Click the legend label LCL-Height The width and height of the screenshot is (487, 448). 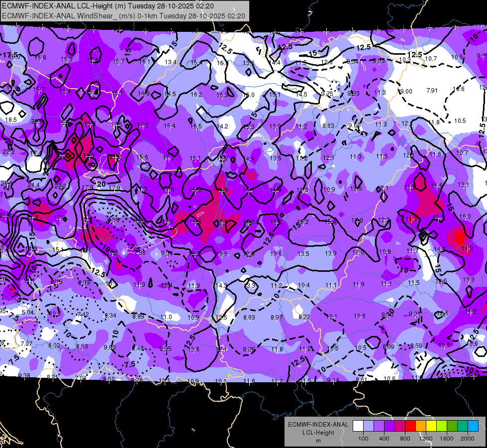318,433
